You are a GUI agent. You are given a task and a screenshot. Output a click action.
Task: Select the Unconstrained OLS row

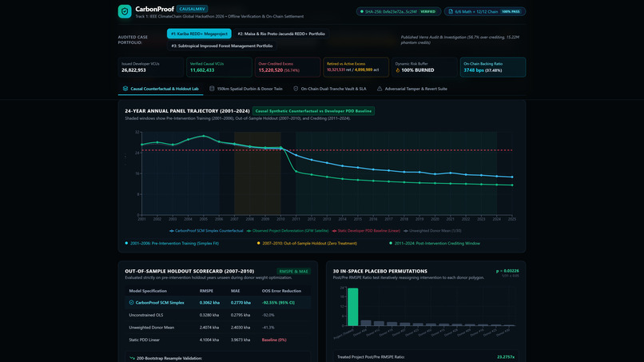[x=217, y=315]
